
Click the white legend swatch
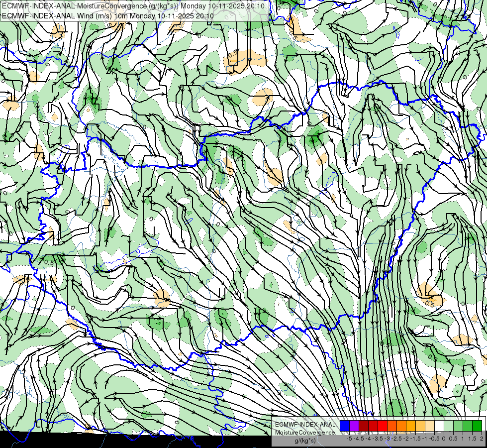pos(439,426)
